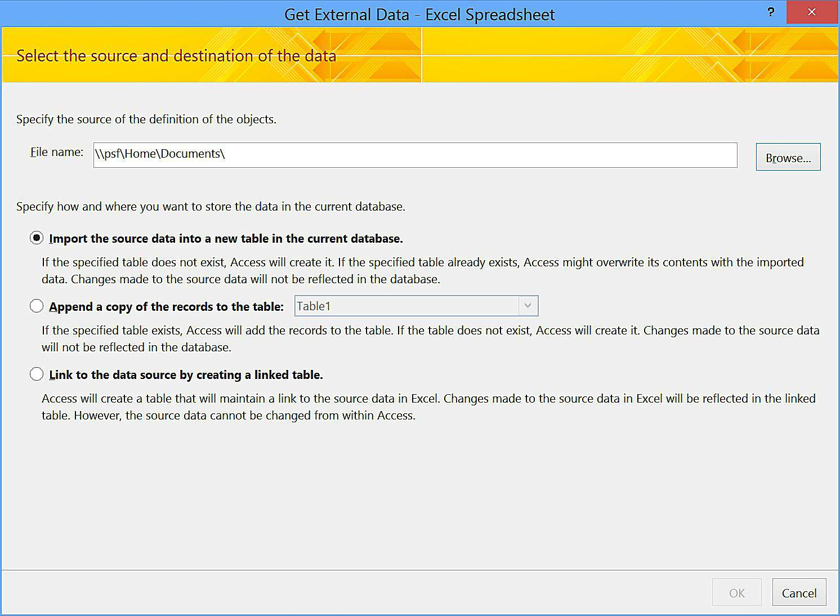840x616 pixels.
Task: Click the disabled OK button
Action: pyautogui.click(x=736, y=592)
